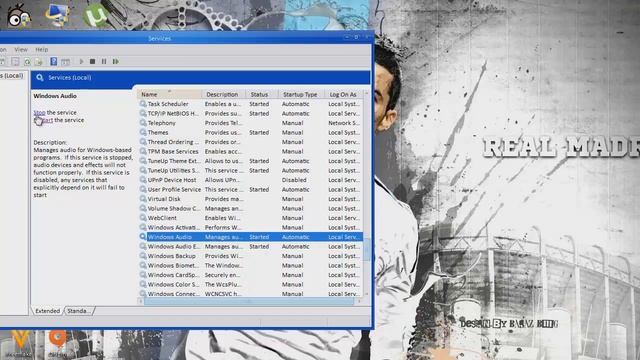Click the magnifier icon in Services (Local) header

[x=40, y=78]
